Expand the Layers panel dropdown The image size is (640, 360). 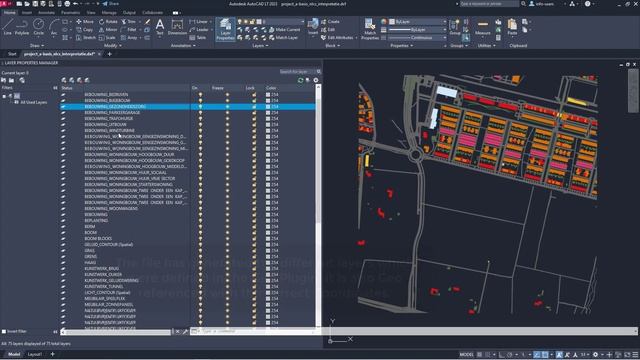(260, 46)
